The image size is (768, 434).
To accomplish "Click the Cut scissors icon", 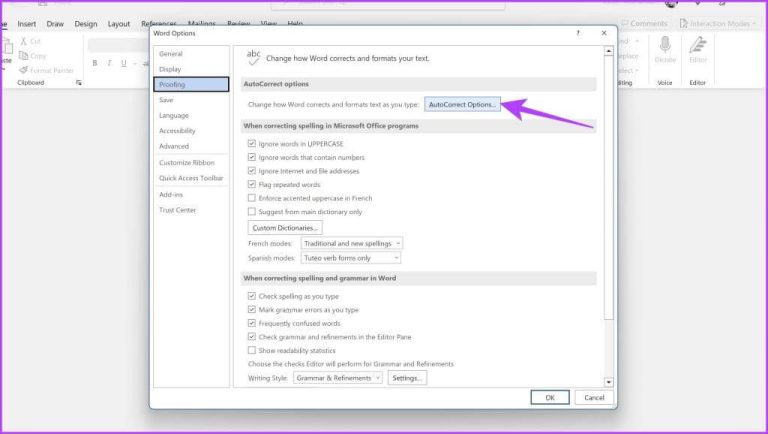I will point(23,42).
